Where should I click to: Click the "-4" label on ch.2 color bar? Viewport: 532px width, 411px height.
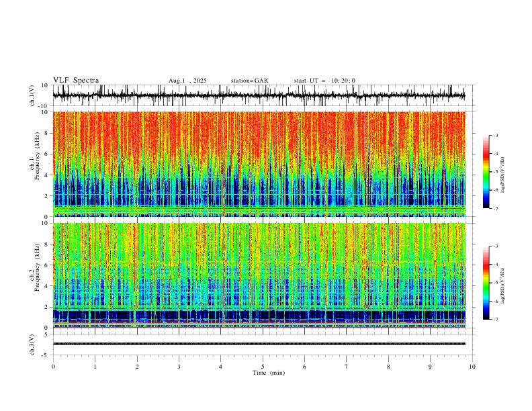coord(495,264)
